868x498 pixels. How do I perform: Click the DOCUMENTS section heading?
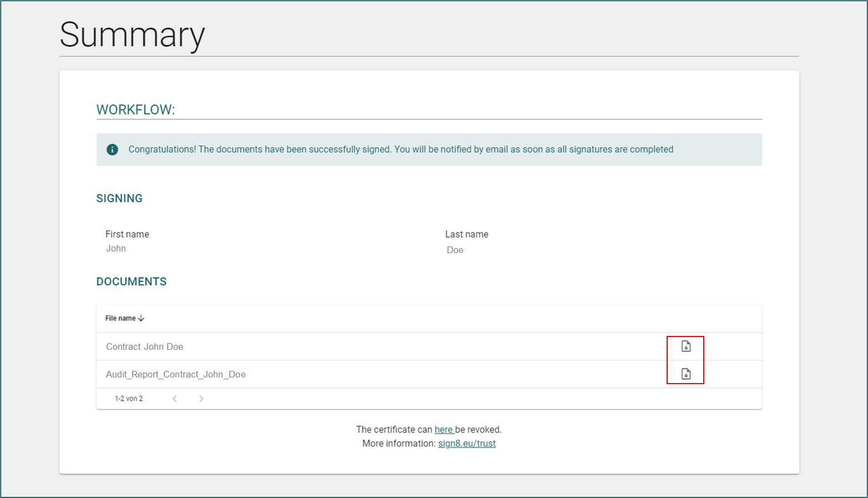coord(132,281)
